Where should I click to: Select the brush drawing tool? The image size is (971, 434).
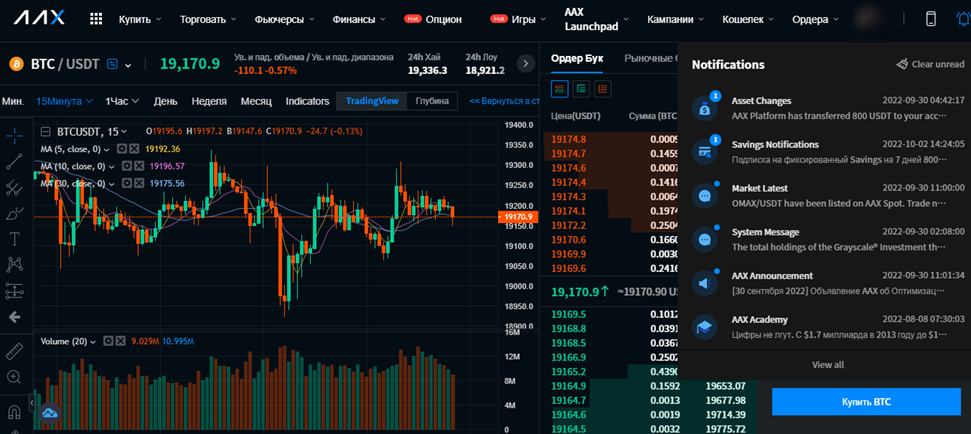coord(14,213)
